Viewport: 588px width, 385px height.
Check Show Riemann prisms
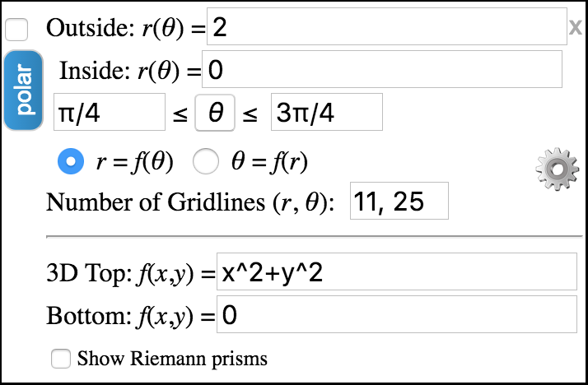61,359
